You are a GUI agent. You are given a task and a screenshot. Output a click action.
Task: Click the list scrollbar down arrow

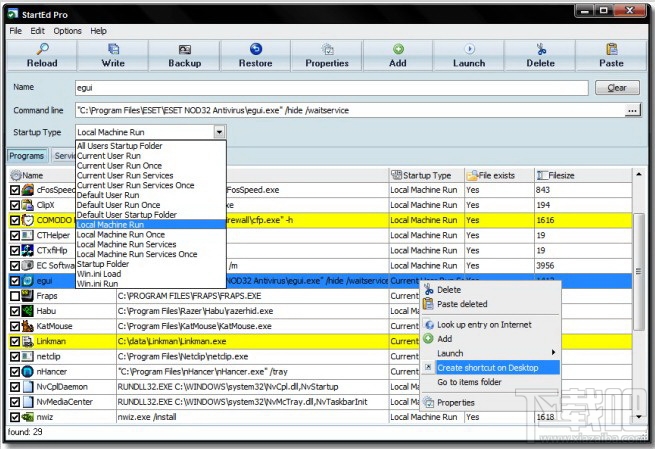(x=639, y=416)
